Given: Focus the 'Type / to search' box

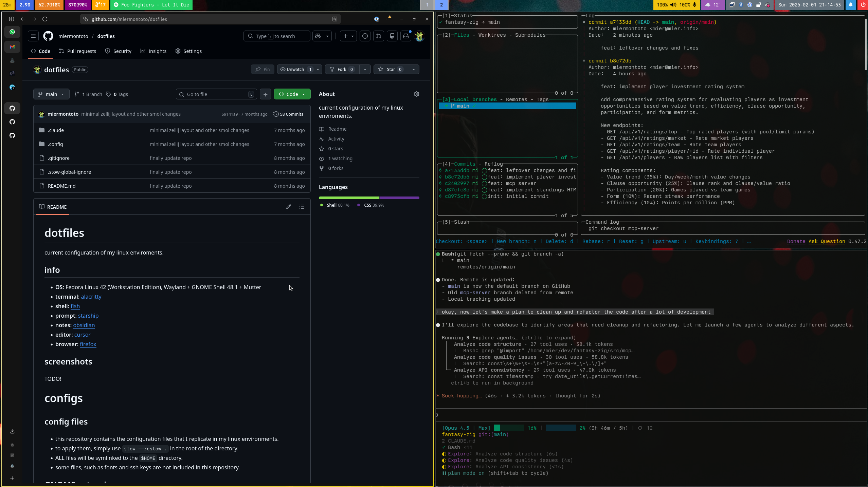Looking at the screenshot, I should (277, 36).
